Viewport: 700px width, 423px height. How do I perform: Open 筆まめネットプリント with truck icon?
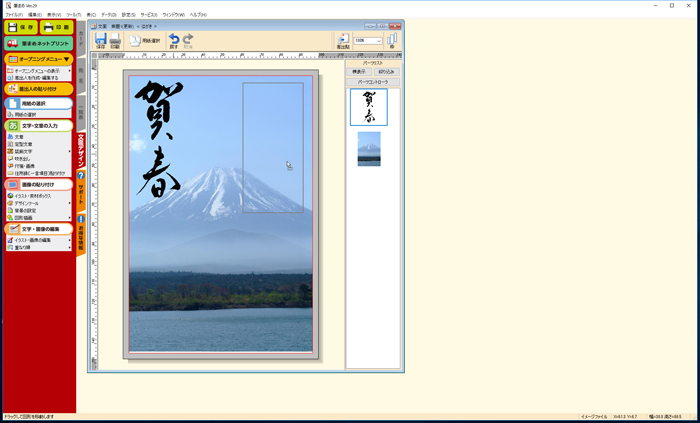click(x=38, y=44)
